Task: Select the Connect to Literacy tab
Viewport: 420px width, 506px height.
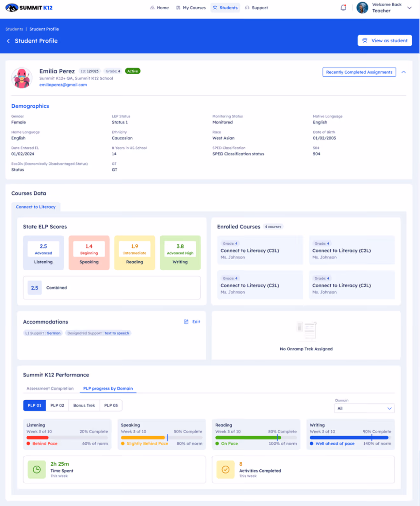Action: [36, 207]
